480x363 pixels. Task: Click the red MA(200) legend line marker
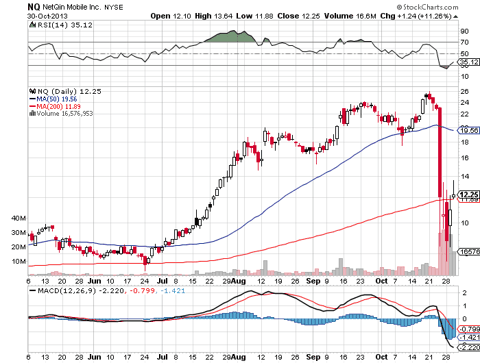click(33, 107)
